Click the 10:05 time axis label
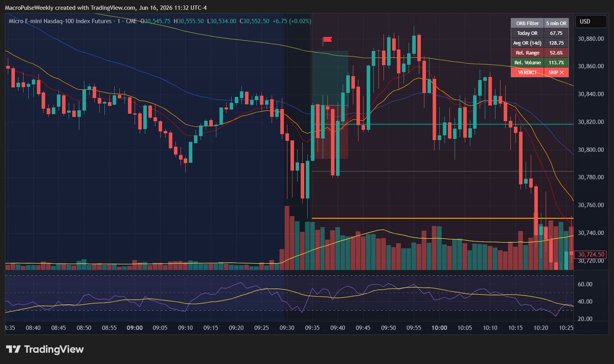 (465, 327)
